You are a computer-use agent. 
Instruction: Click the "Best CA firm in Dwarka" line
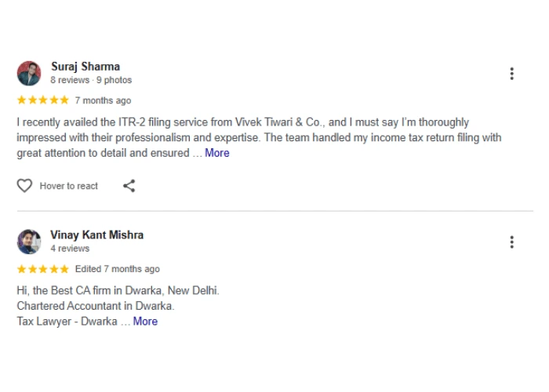118,291
